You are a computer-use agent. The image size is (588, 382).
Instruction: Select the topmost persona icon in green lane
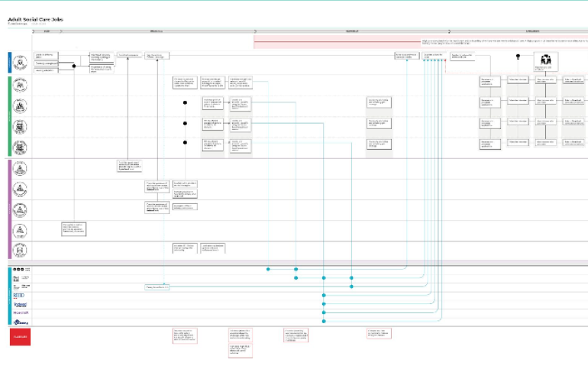coord(21,86)
